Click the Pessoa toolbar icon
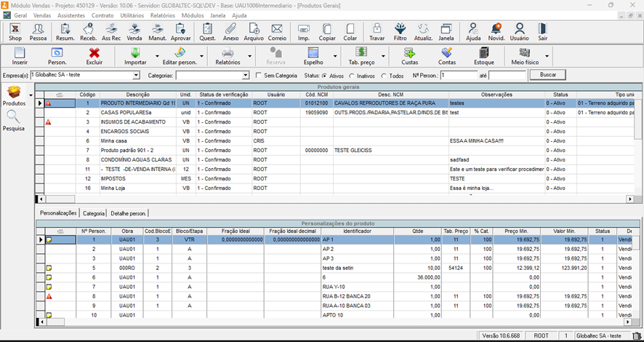 39,31
